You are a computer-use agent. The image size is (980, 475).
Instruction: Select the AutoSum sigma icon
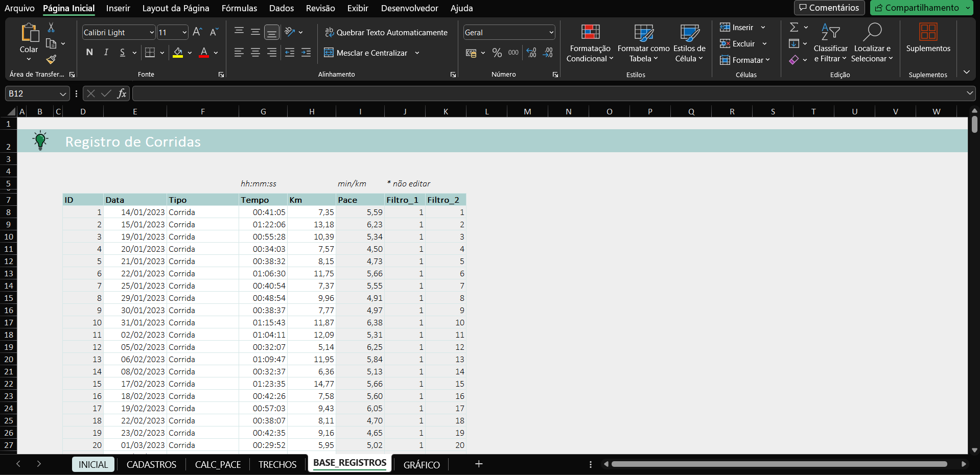click(x=794, y=27)
